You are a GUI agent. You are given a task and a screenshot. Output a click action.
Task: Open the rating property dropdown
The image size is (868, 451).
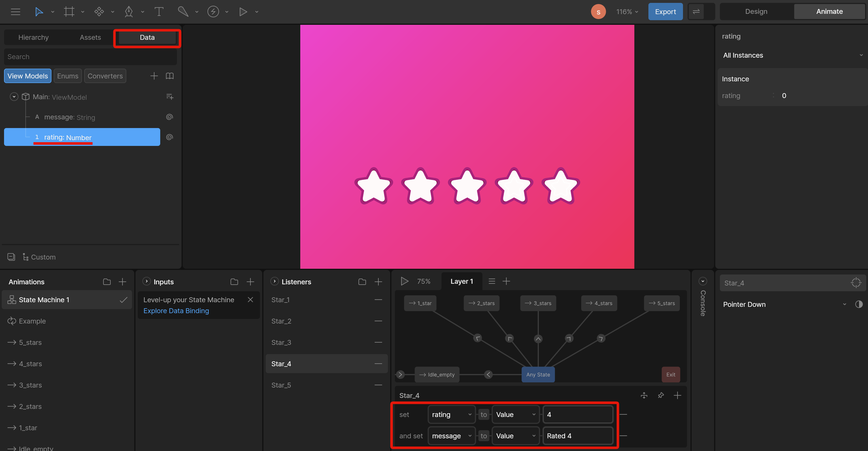coord(452,415)
